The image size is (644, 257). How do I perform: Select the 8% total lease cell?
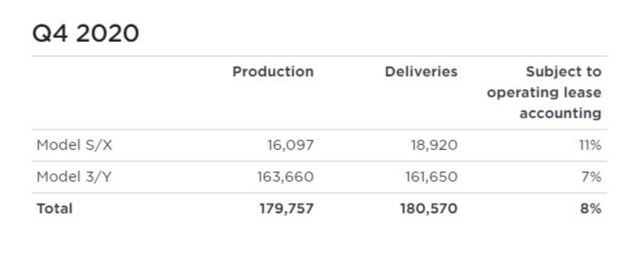[x=591, y=208]
